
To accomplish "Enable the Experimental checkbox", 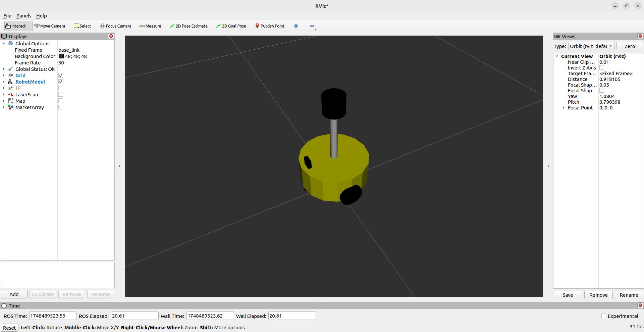I will [x=604, y=316].
